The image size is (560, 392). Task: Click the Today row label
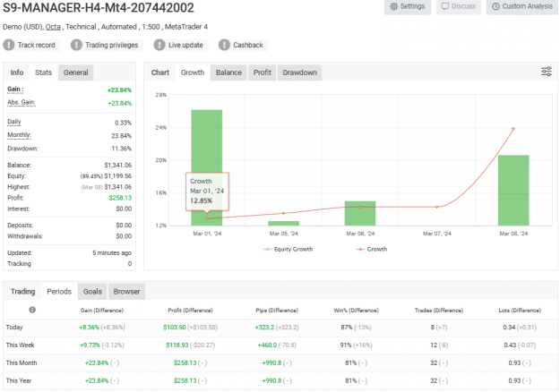[x=14, y=328]
